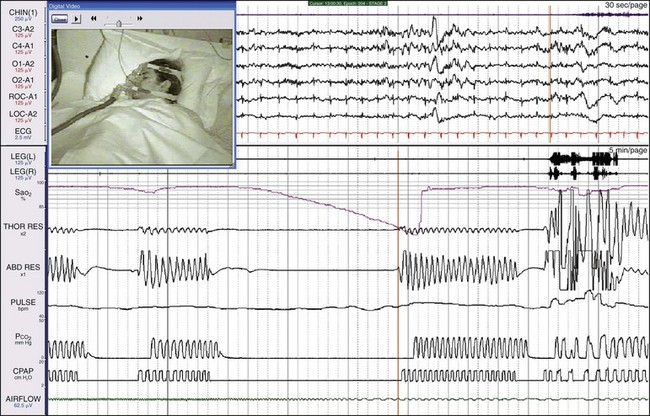This screenshot has width=650, height=416.
Task: Select the O1-A2 channel label
Action: pyautogui.click(x=22, y=63)
